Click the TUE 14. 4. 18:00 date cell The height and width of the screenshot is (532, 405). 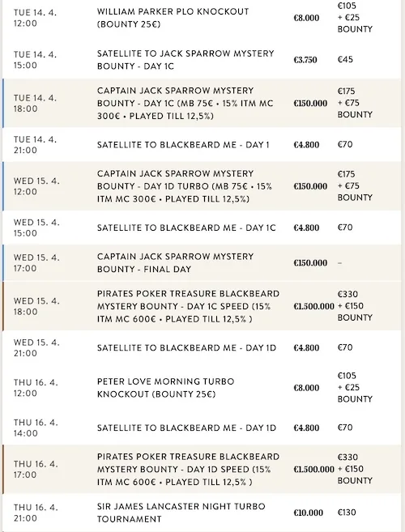(x=36, y=103)
